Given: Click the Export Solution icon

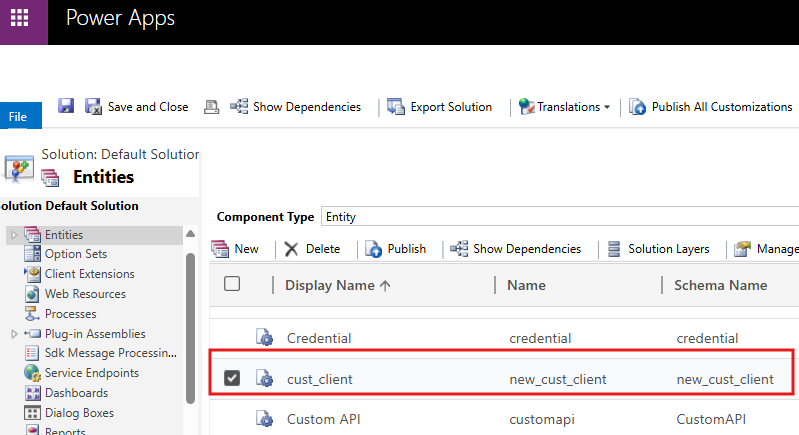Looking at the screenshot, I should [396, 106].
